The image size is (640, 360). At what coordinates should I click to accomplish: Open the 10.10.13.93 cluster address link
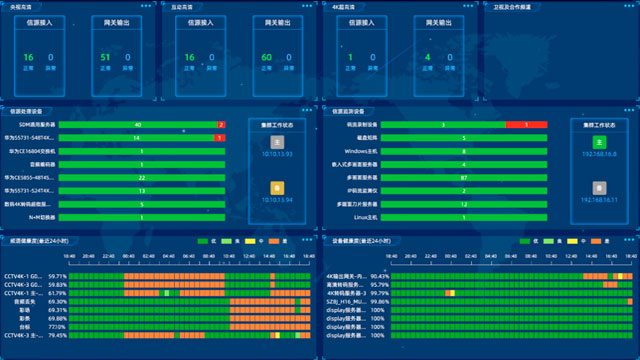pos(277,154)
